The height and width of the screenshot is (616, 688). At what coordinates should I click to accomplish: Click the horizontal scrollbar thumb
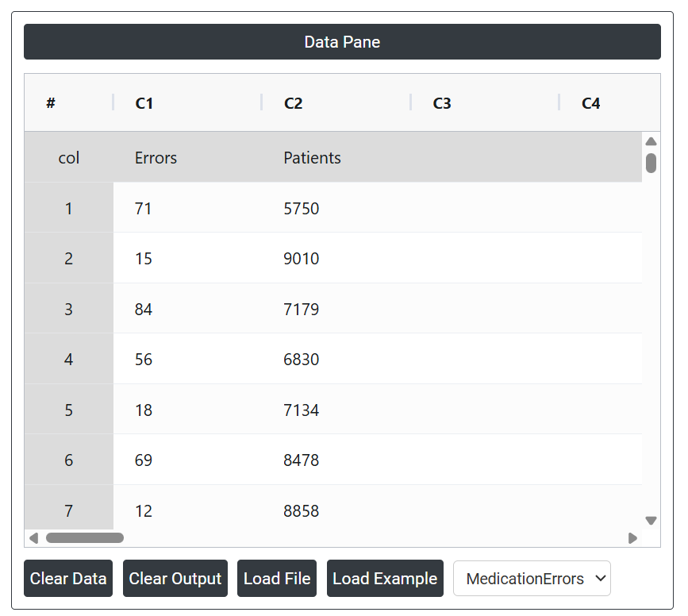84,538
